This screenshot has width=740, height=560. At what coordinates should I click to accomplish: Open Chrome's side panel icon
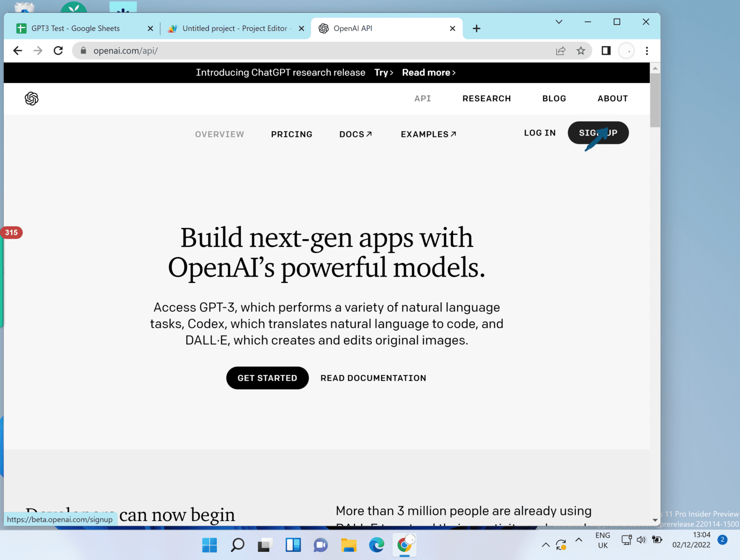pyautogui.click(x=606, y=51)
